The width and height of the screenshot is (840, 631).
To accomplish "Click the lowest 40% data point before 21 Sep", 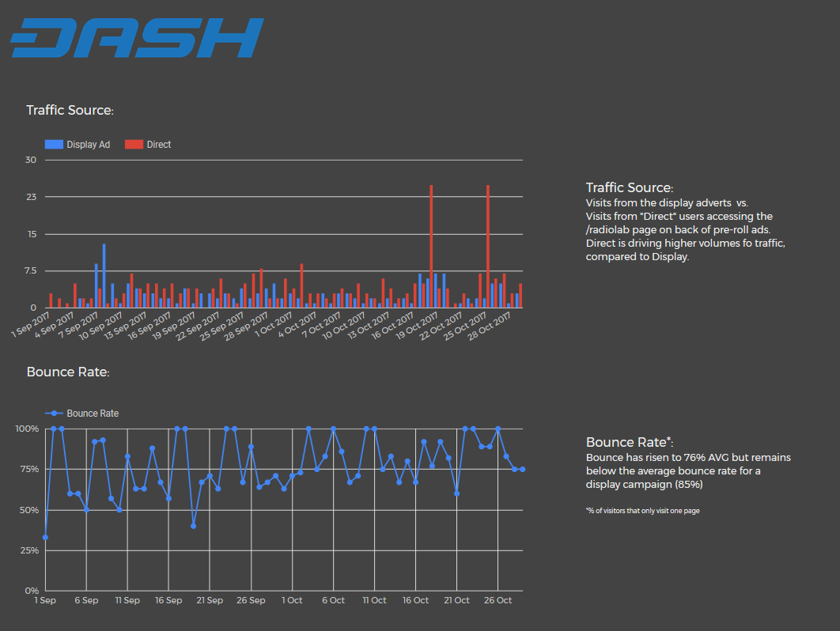I will (x=194, y=526).
